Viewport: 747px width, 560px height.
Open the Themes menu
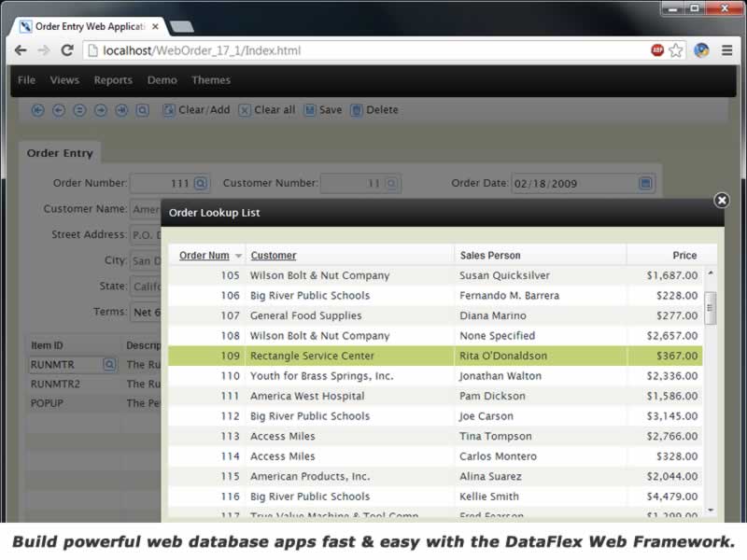(x=211, y=80)
